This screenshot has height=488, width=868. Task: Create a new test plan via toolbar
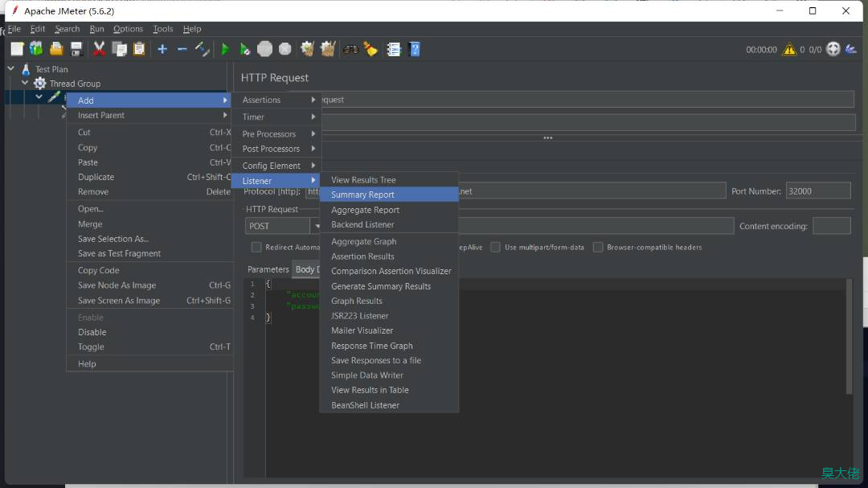pyautogui.click(x=17, y=49)
